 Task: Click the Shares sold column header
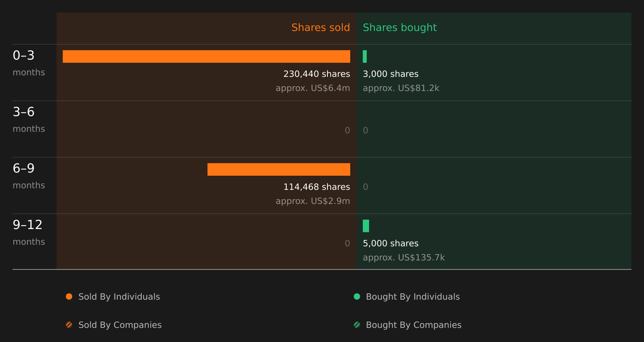click(320, 27)
